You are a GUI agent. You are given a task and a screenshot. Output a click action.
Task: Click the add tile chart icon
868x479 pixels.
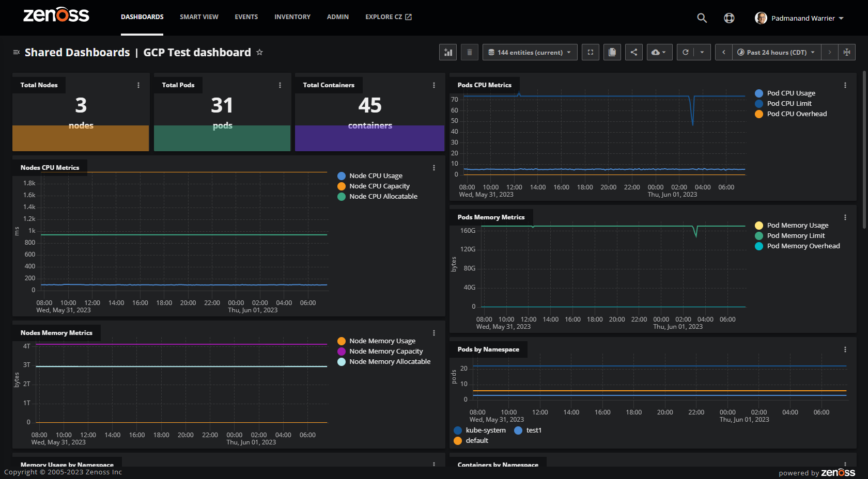pos(448,52)
